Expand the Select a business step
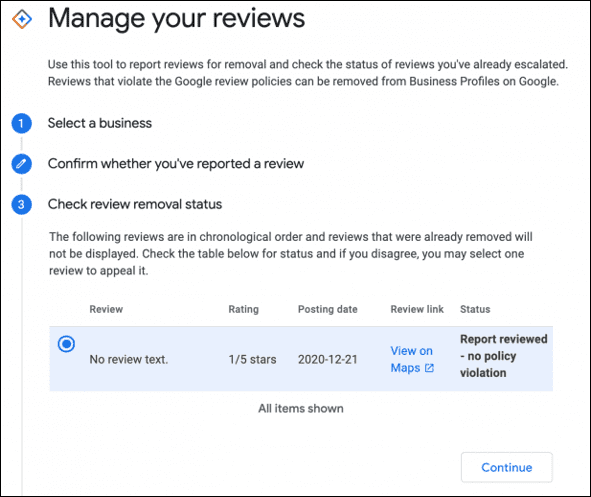The height and width of the screenshot is (497, 591). tap(100, 123)
